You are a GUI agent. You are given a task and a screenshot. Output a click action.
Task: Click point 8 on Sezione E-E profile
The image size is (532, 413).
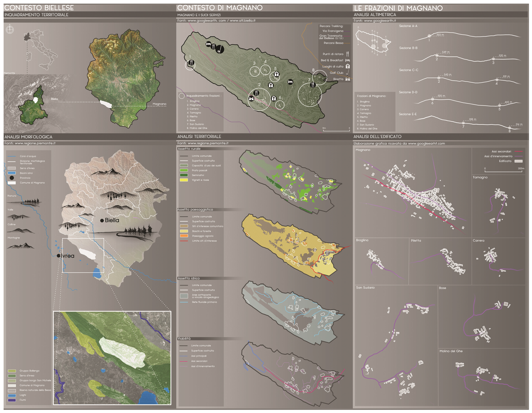coord(509,128)
